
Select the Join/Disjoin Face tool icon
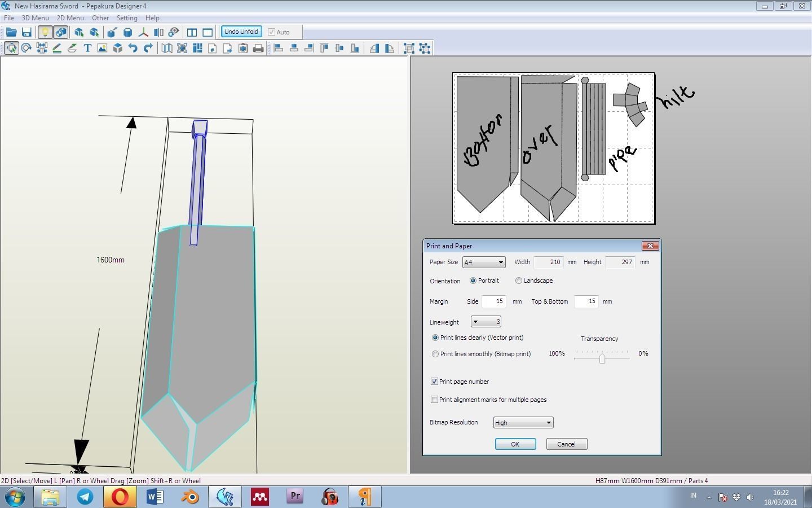[x=41, y=48]
